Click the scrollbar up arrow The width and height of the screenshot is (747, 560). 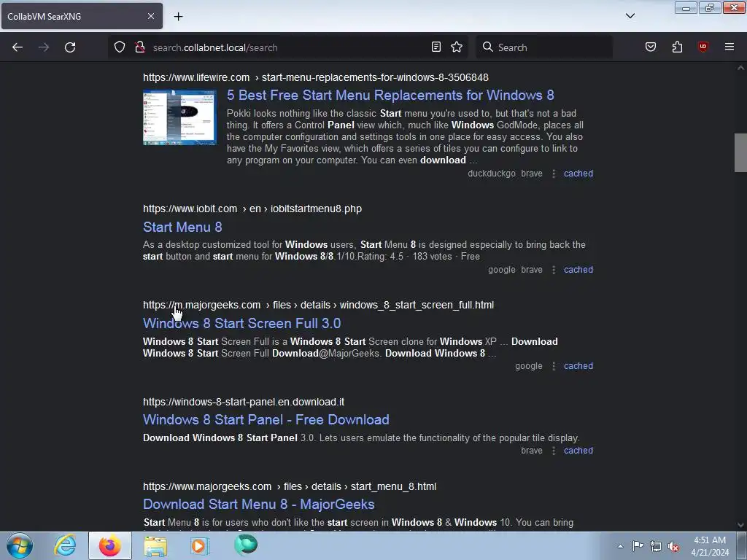click(740, 68)
